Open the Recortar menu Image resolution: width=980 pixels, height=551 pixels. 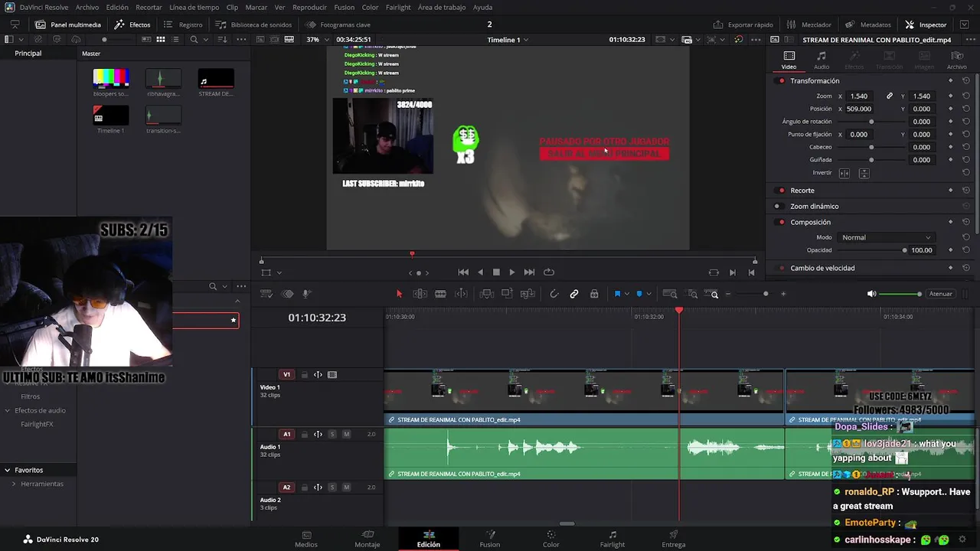149,7
